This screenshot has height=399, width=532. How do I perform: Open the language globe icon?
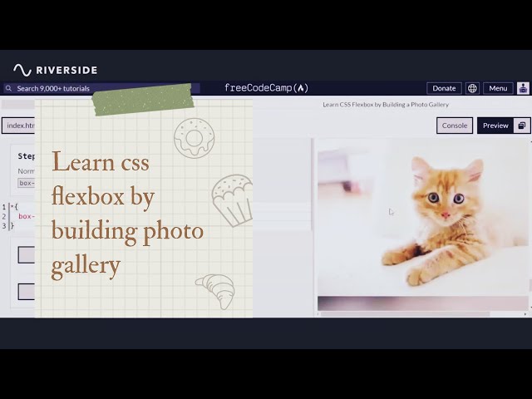[472, 88]
